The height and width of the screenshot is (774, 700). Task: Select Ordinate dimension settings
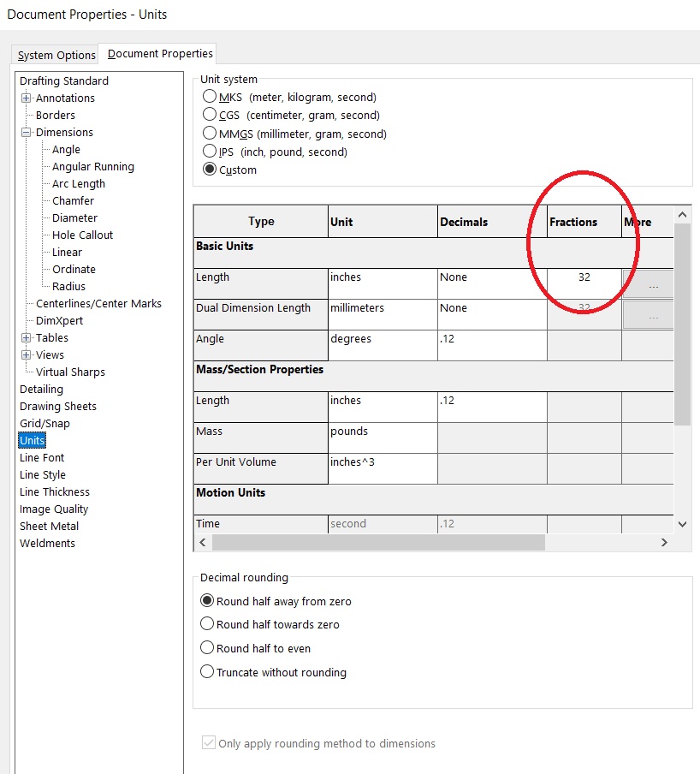click(74, 270)
